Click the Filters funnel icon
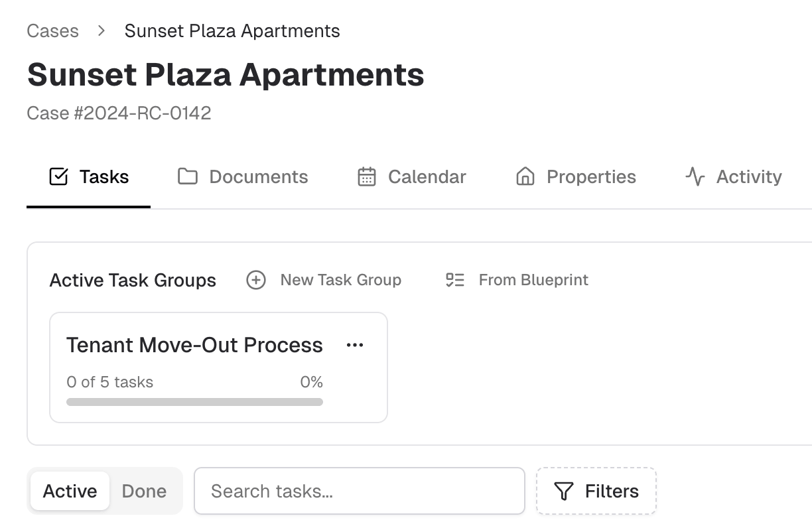This screenshot has width=812, height=532. coord(564,491)
